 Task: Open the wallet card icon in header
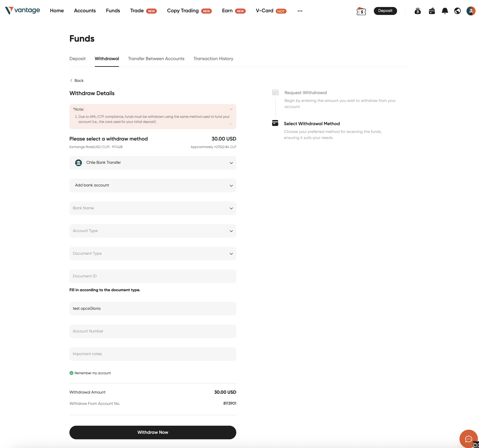tap(432, 11)
